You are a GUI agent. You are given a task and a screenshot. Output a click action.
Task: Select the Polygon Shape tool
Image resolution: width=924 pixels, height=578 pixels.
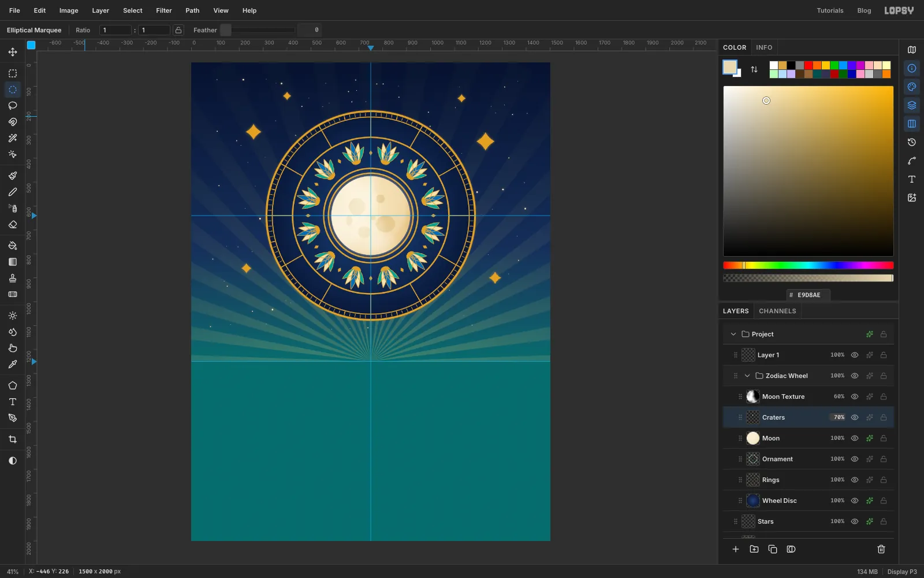pos(13,386)
